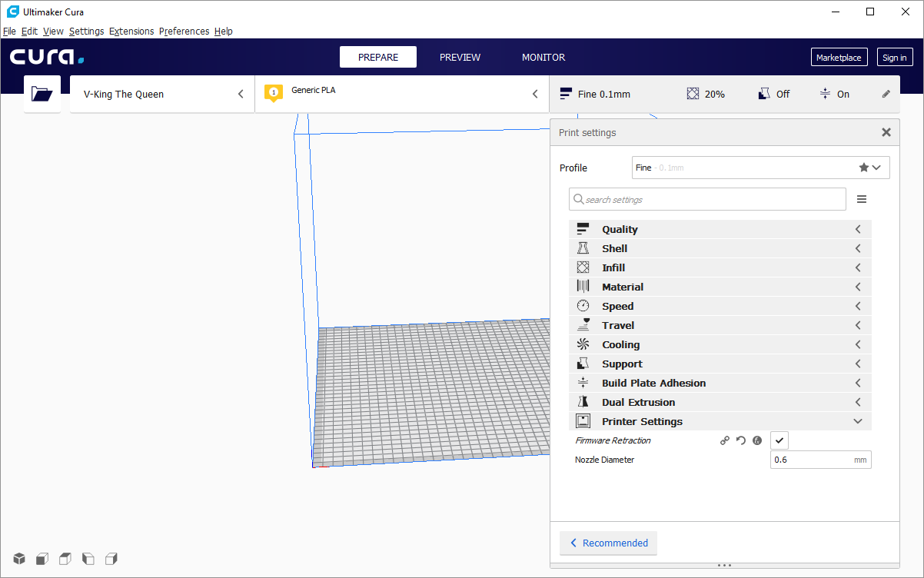Click the function icon for Firmware Retraction
924x578 pixels.
coord(756,440)
